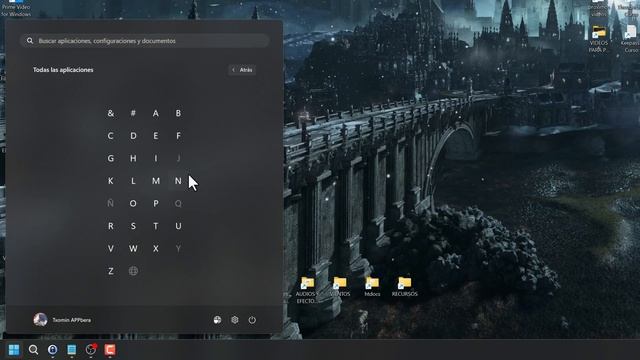Open the Start menu power options
The width and height of the screenshot is (640, 360).
click(252, 320)
